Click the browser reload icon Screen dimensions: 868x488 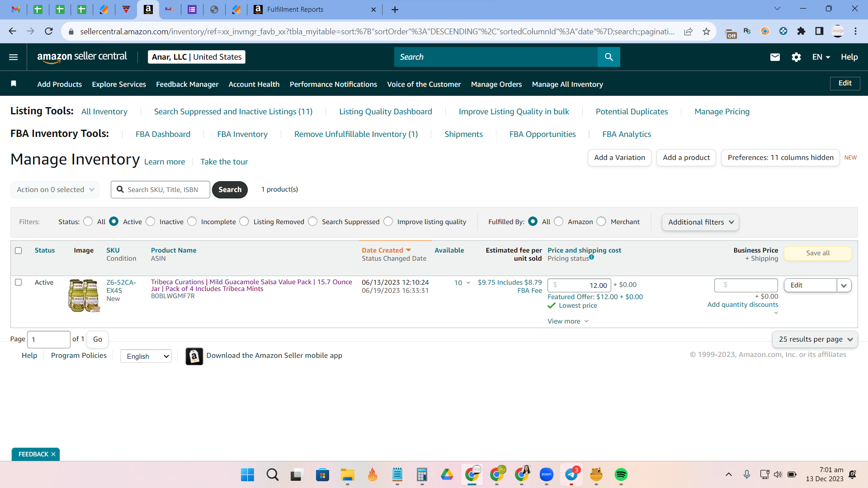click(x=49, y=31)
